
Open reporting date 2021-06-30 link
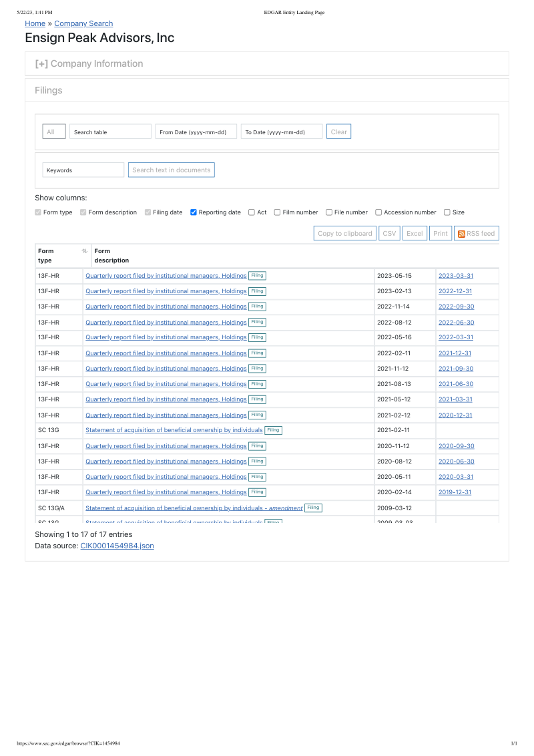(x=456, y=384)
